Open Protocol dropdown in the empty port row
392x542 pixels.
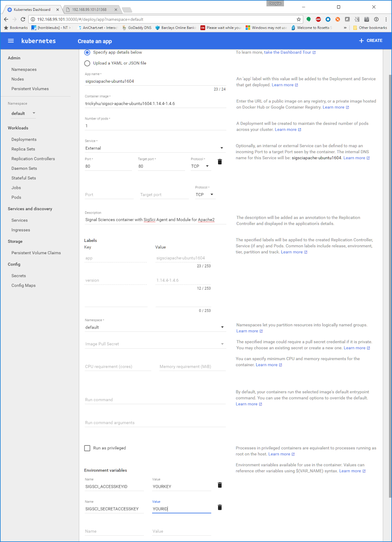click(x=205, y=194)
